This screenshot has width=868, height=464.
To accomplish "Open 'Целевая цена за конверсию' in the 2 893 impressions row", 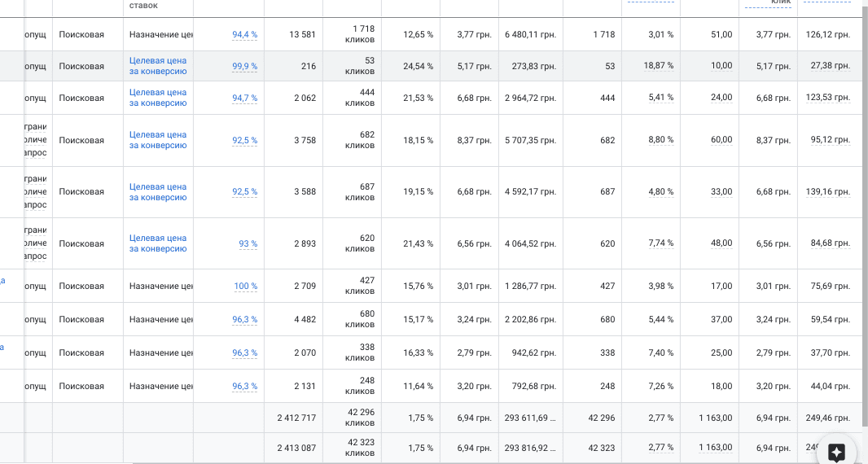I will click(x=158, y=243).
